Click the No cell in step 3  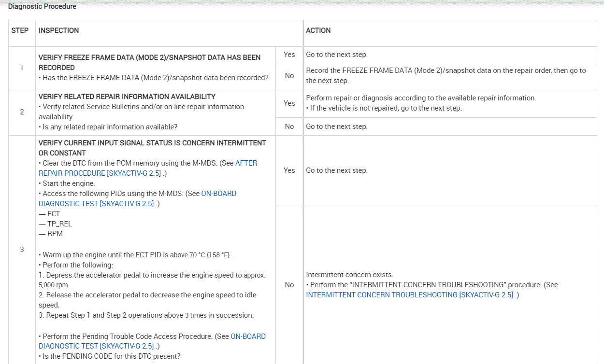tap(289, 285)
